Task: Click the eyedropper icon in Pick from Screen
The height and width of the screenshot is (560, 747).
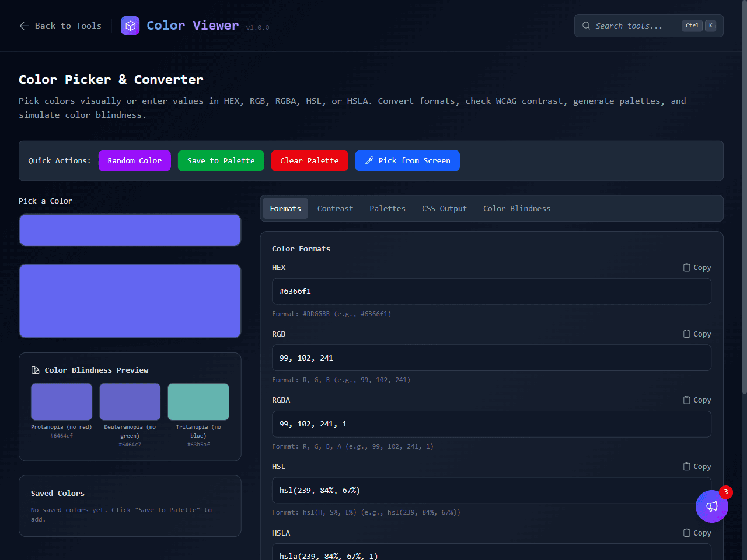Action: click(369, 161)
